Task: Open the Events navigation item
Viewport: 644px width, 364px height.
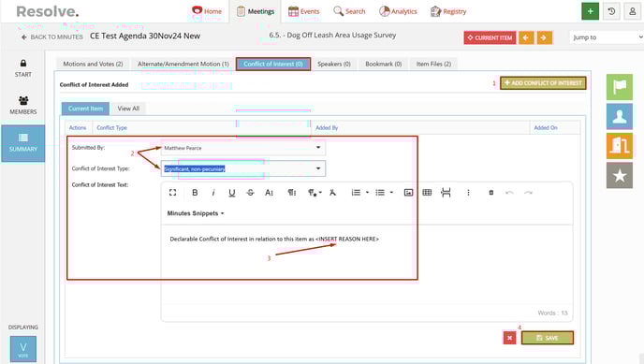Action: (303, 11)
